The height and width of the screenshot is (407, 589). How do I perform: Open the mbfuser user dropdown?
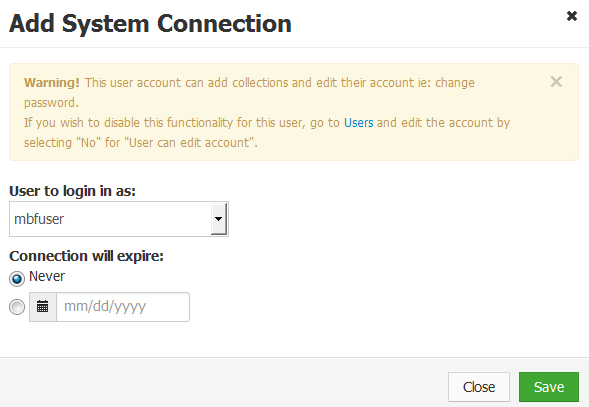(119, 219)
